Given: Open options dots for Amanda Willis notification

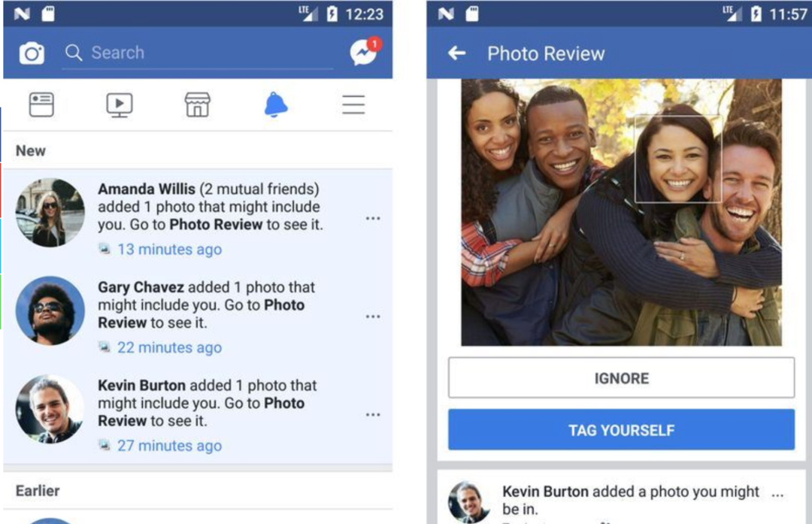Looking at the screenshot, I should point(373,219).
